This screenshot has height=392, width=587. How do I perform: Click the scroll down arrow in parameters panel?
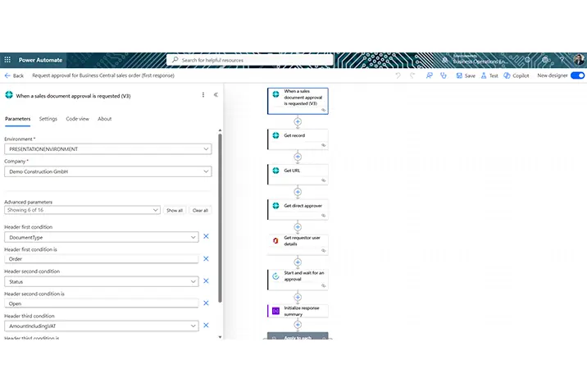(220, 337)
